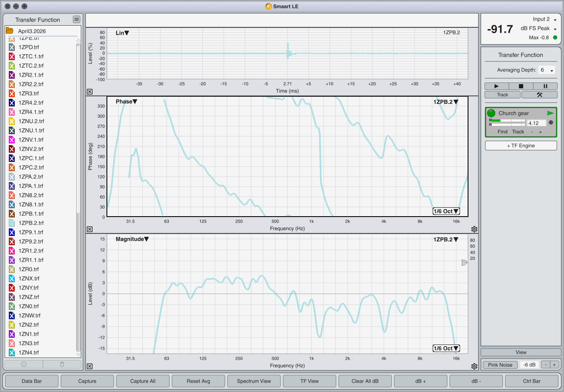This screenshot has width=564, height=392.
Task: Show trace info with the info icon
Action: point(24,364)
